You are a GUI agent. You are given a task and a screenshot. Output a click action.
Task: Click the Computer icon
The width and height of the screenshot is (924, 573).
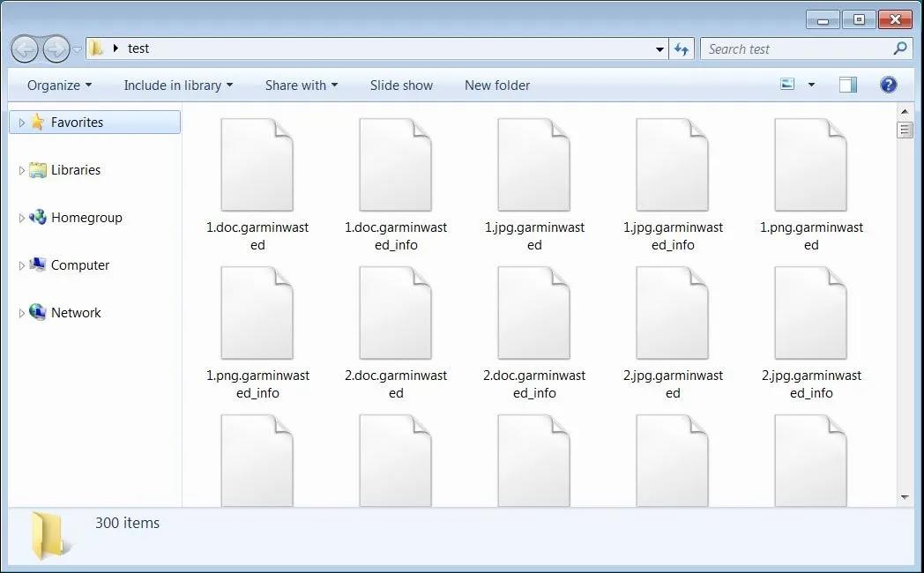tap(38, 264)
